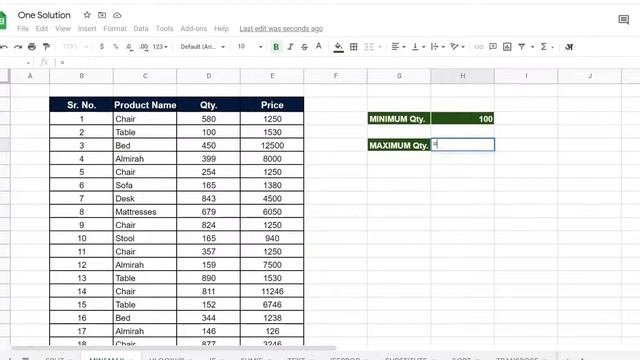Open vertical align dropdown
This screenshot has width=640, height=360.
coord(418,47)
